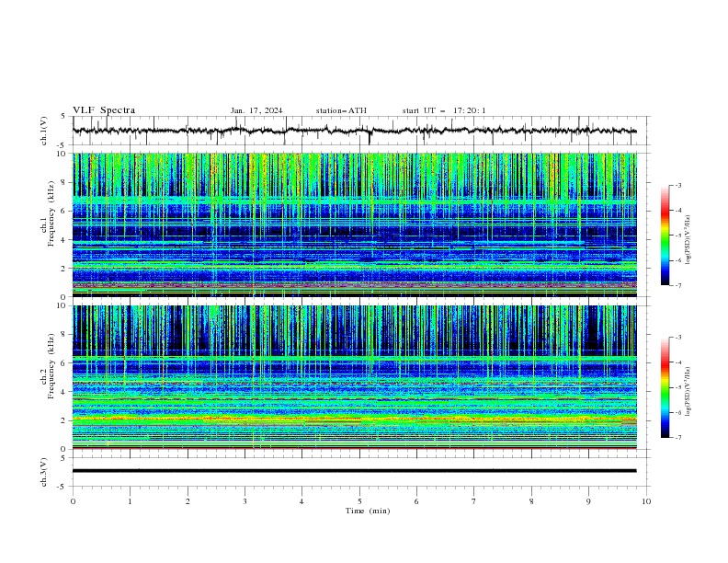Click the "-5" tick on ch.1 colorbar
728x563 pixels.
(678, 236)
